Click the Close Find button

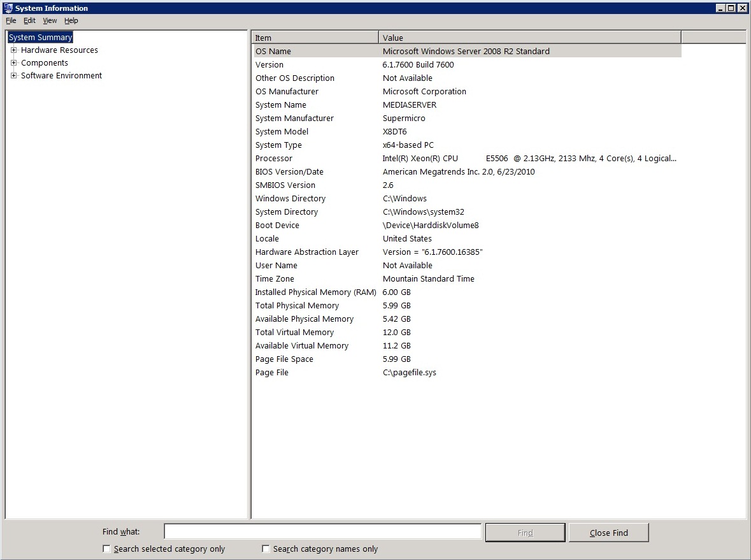[x=608, y=531]
